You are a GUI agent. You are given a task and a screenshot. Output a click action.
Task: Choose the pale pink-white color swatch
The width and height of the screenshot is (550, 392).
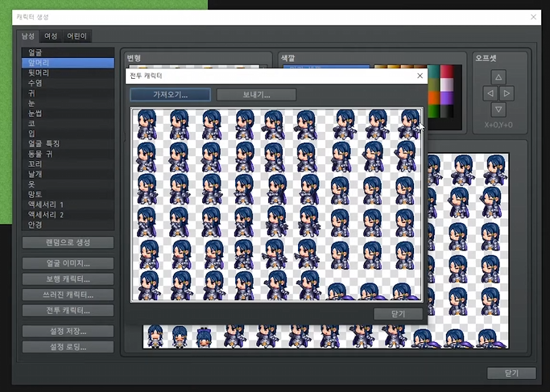point(447,85)
